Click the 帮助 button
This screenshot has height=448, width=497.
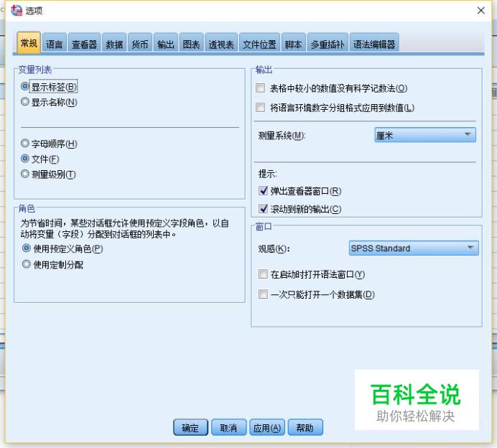tap(305, 427)
